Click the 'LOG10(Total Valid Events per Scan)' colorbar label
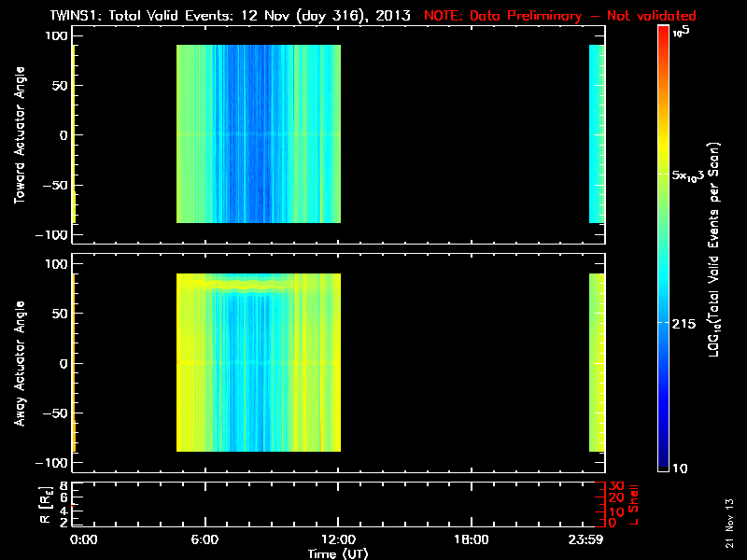The image size is (747, 560). [x=714, y=249]
